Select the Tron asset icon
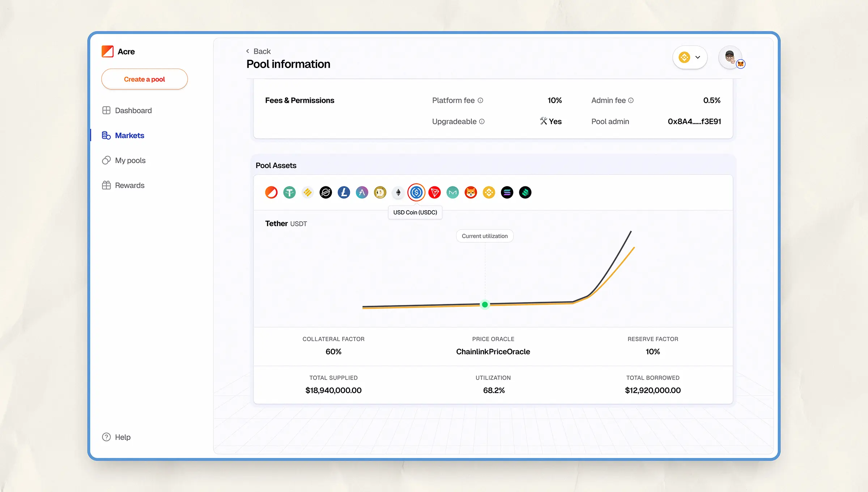 coord(435,192)
